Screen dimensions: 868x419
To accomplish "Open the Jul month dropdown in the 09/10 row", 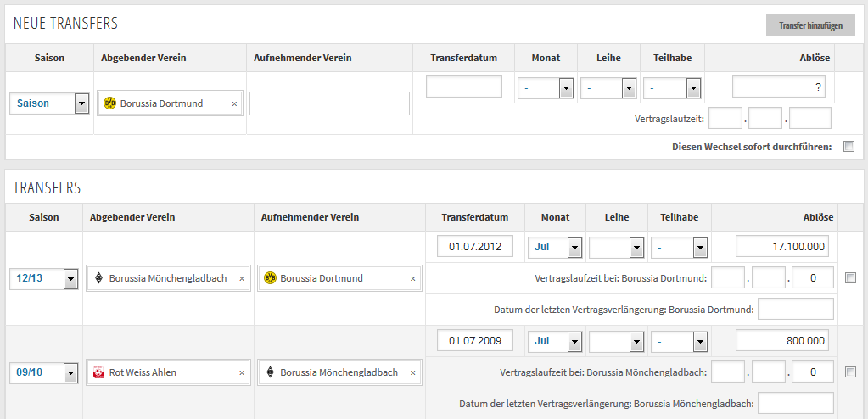I will tap(555, 341).
